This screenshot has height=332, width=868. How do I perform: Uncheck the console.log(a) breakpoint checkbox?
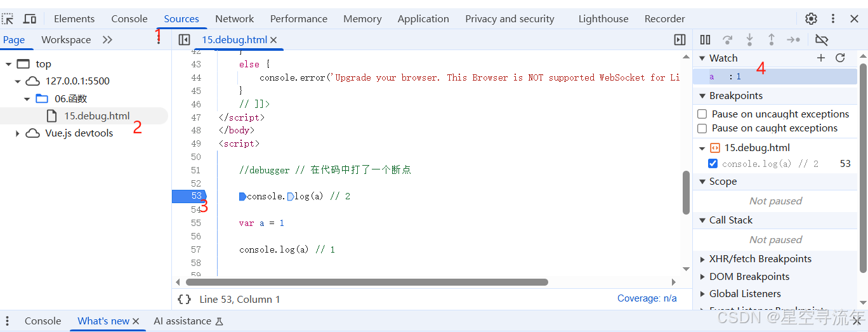click(x=713, y=164)
